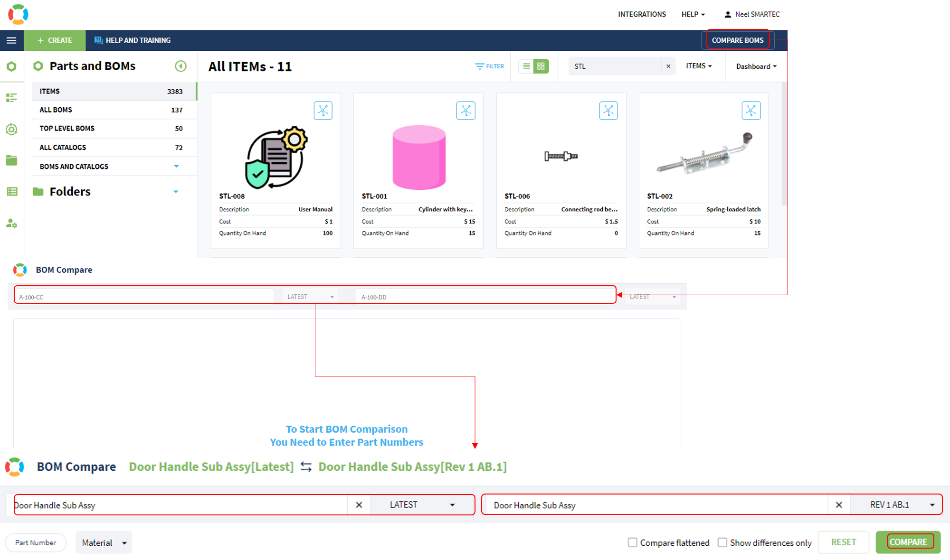Click the COMPARE BOMS button

pos(738,40)
